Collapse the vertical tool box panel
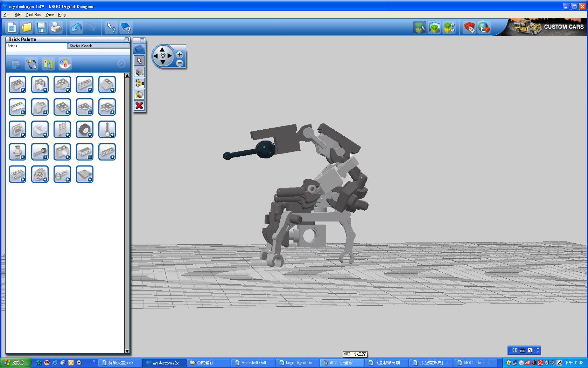This screenshot has height=368, width=588. (142, 40)
